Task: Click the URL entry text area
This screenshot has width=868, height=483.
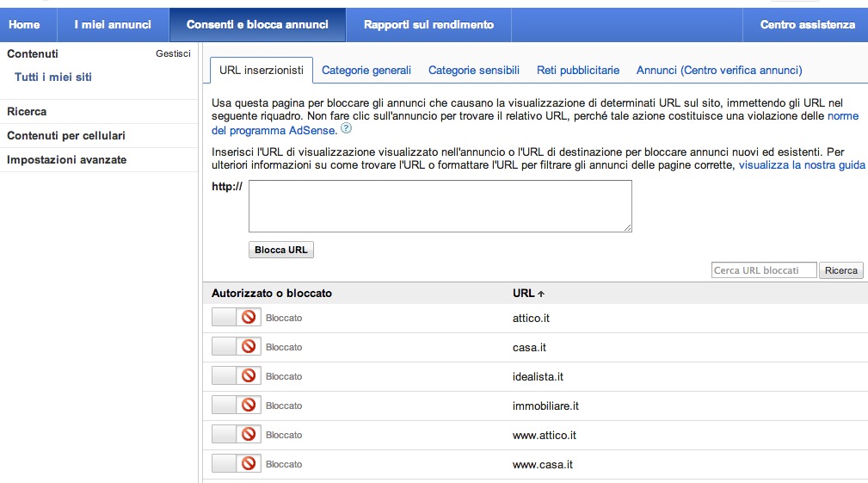Action: coord(440,206)
